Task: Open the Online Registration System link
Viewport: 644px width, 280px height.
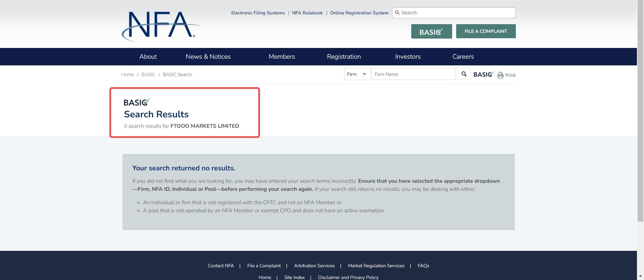Action: (x=359, y=13)
